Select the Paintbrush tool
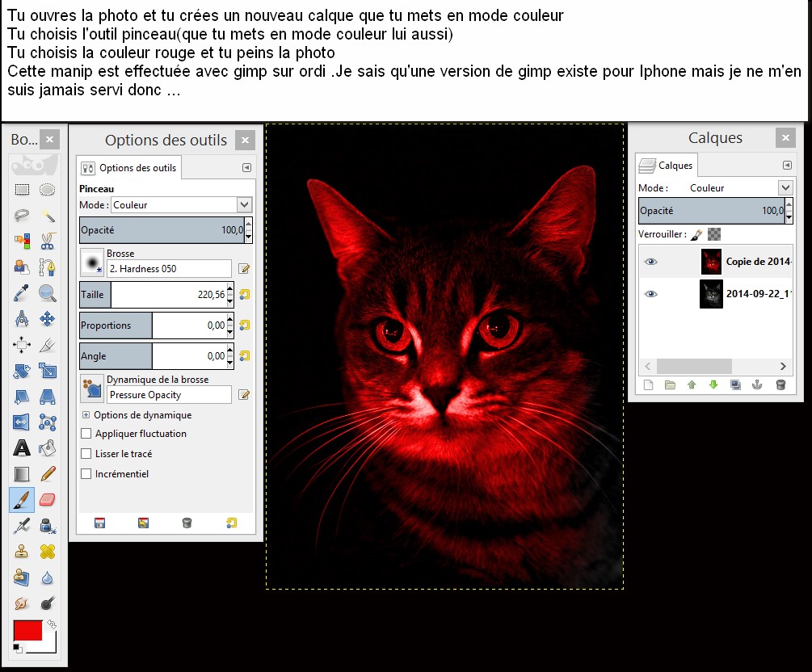812x672 pixels. (x=22, y=500)
